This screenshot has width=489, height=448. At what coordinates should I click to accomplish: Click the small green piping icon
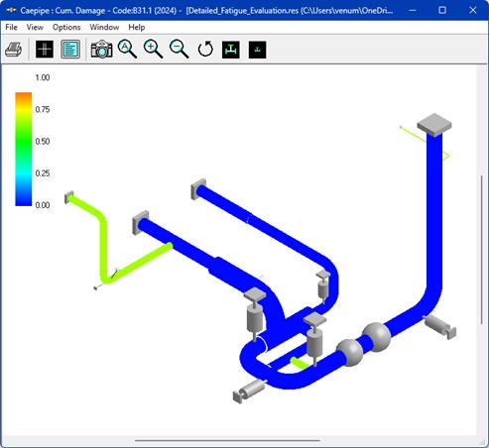(x=257, y=50)
